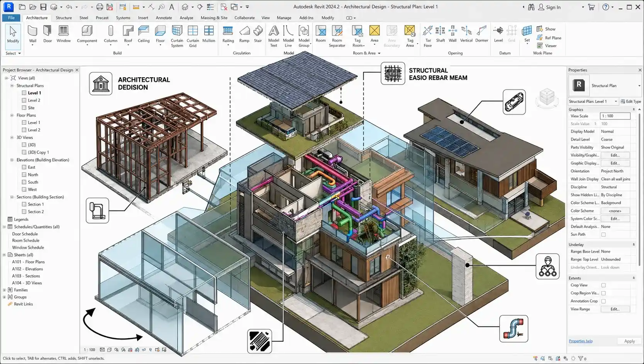Open the File menu
This screenshot has width=644, height=364.
point(11,18)
